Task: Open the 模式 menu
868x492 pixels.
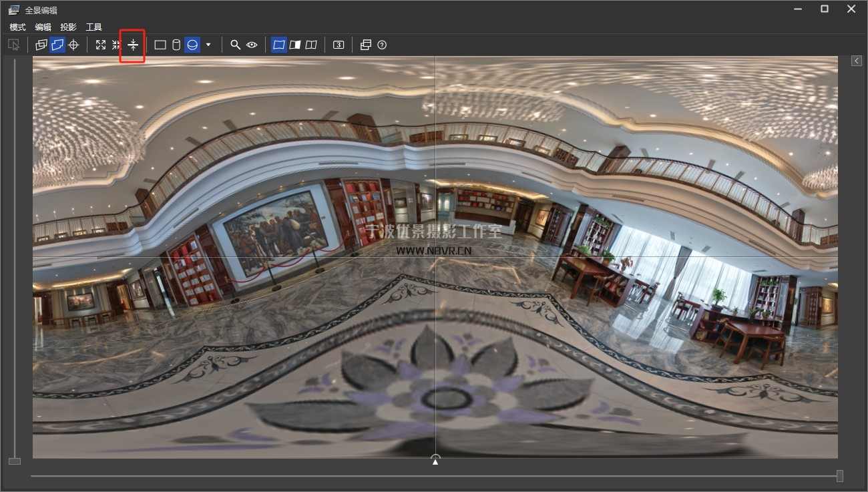Action: (17, 27)
